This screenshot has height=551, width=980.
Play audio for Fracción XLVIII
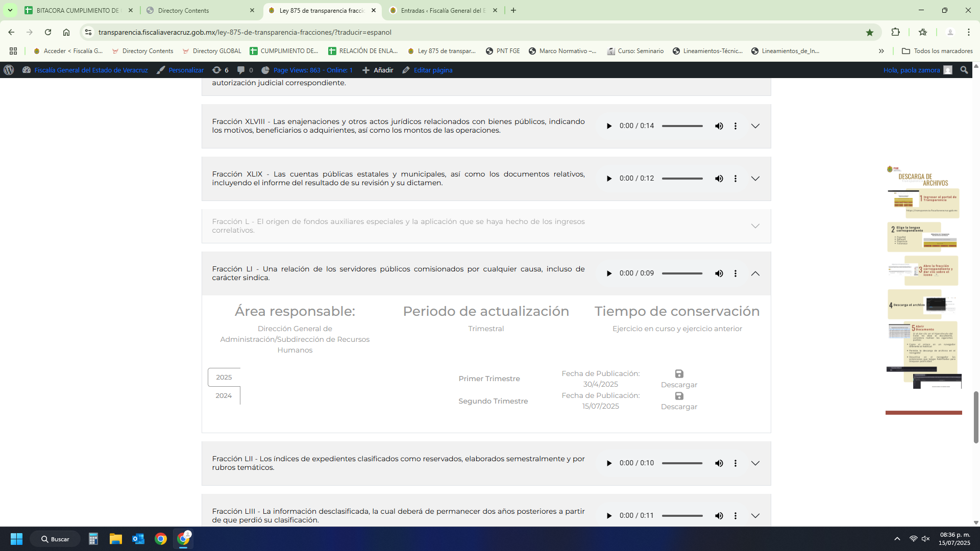click(x=609, y=126)
